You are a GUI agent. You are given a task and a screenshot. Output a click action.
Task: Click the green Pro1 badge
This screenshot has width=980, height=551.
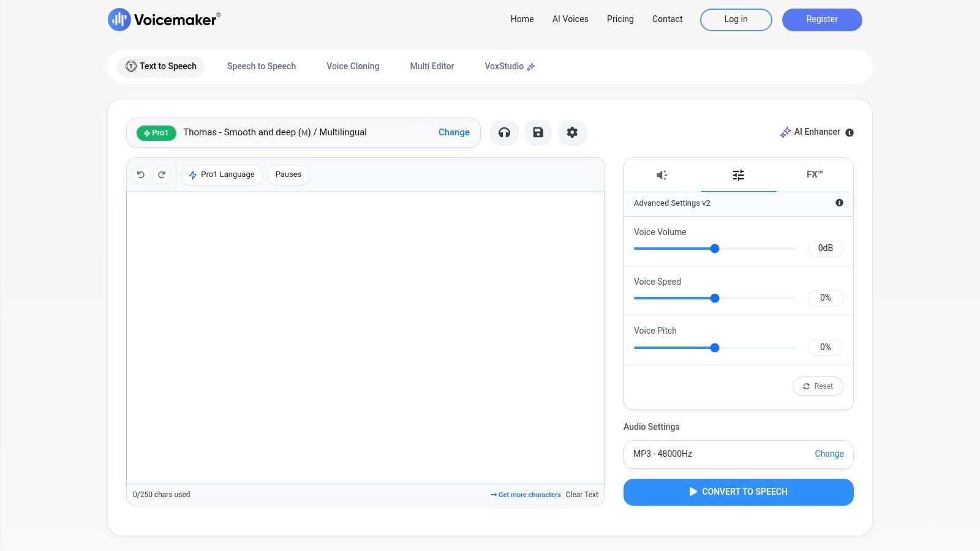tap(156, 133)
